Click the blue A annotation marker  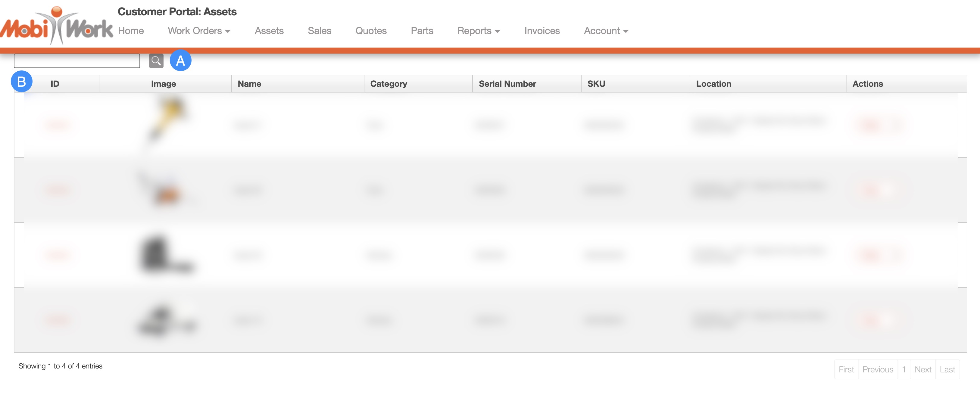click(180, 61)
